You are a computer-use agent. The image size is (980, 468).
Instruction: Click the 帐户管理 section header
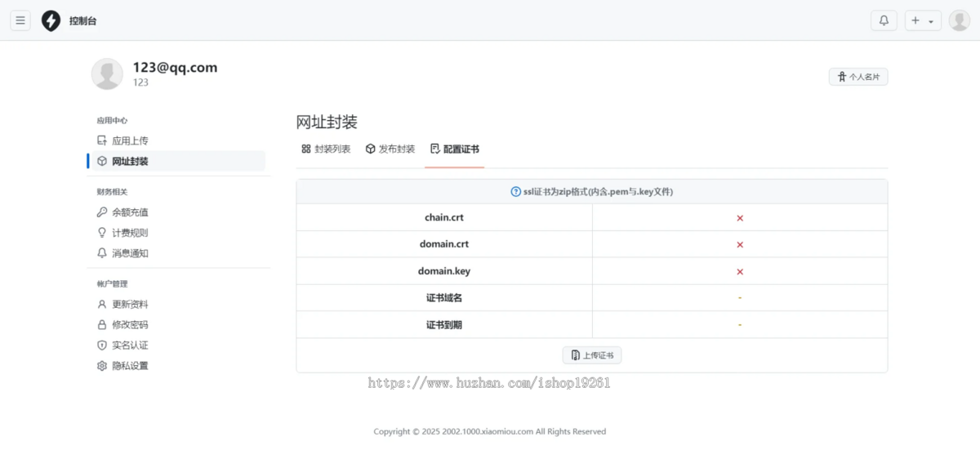click(112, 283)
